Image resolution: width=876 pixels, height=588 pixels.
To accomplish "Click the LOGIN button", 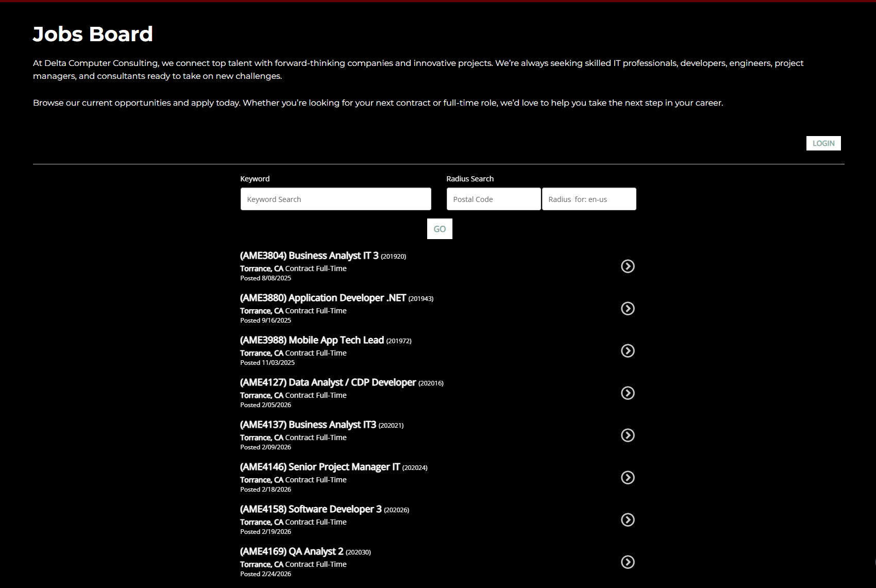I will [823, 143].
